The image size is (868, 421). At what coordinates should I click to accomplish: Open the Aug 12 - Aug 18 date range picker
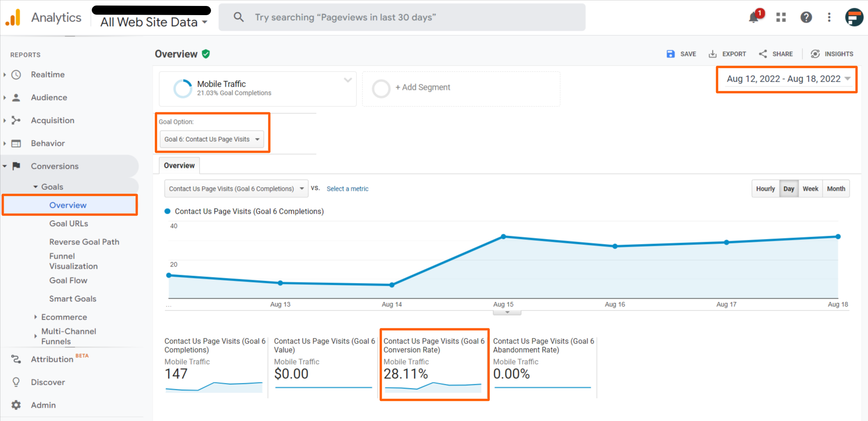coord(786,79)
